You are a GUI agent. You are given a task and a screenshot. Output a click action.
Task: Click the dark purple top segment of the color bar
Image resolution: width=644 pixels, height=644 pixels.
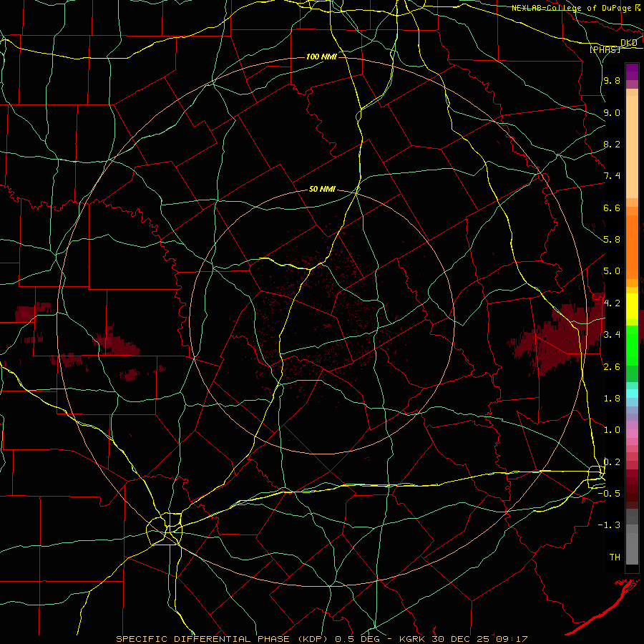pyautogui.click(x=632, y=72)
